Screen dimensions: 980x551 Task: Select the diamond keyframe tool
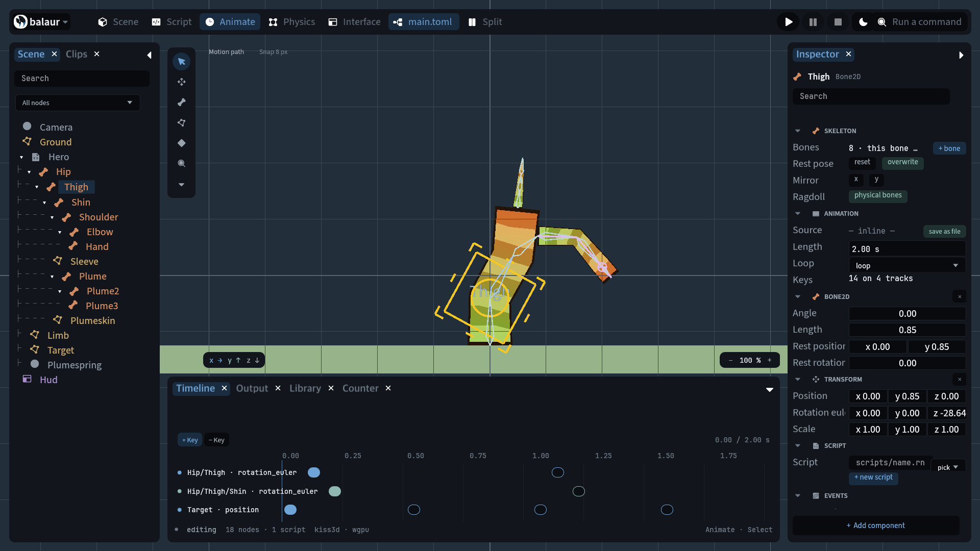pos(181,143)
